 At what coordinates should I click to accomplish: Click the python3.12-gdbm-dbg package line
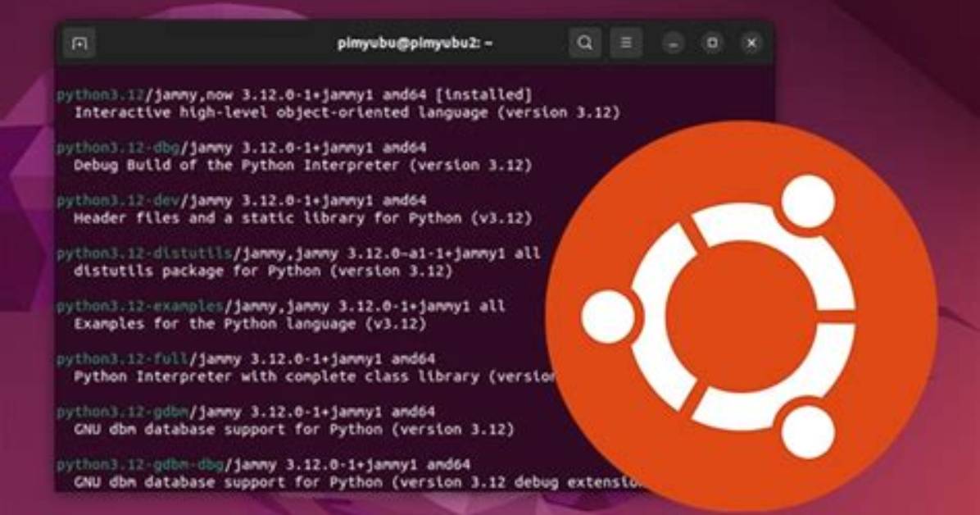pyautogui.click(x=263, y=464)
